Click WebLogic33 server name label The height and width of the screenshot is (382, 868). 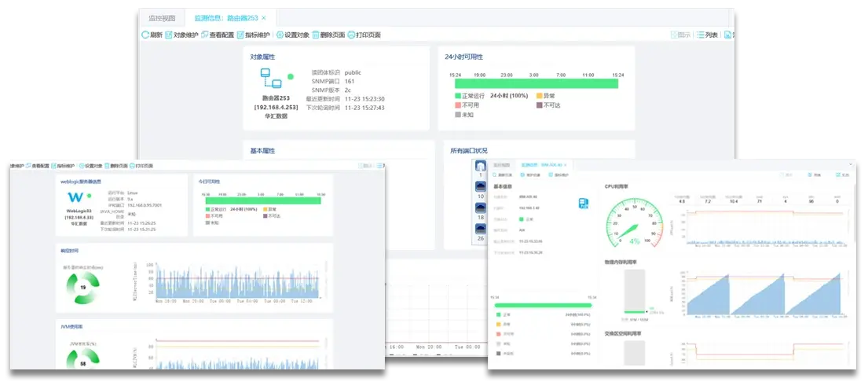click(78, 211)
